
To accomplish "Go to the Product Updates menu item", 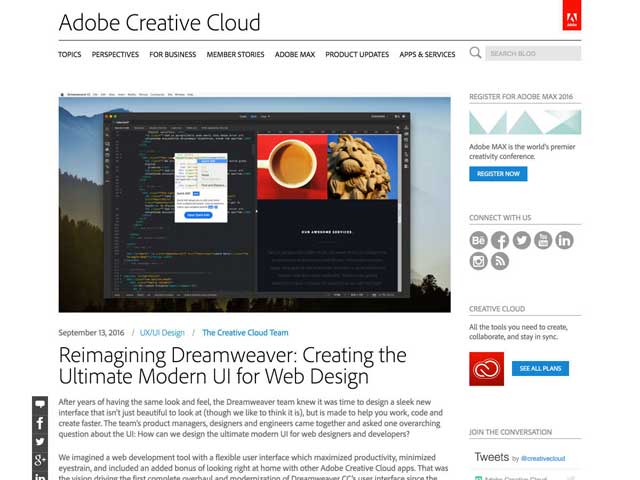I will click(356, 55).
